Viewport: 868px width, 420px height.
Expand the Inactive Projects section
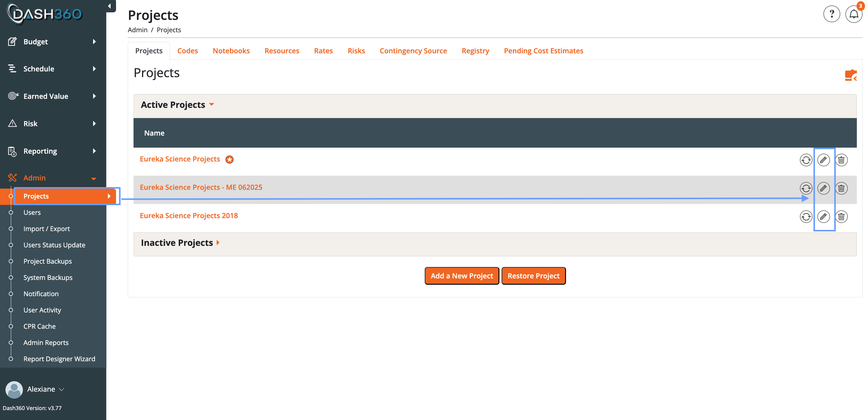coord(218,243)
